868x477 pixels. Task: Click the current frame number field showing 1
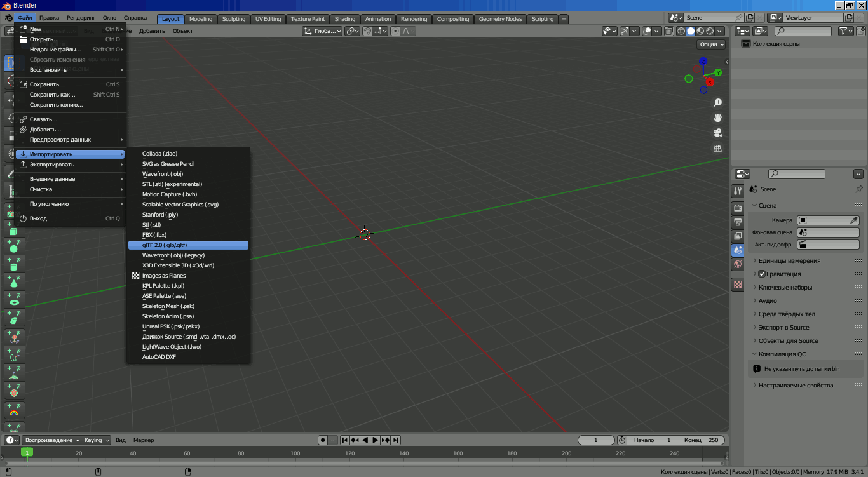[596, 440]
